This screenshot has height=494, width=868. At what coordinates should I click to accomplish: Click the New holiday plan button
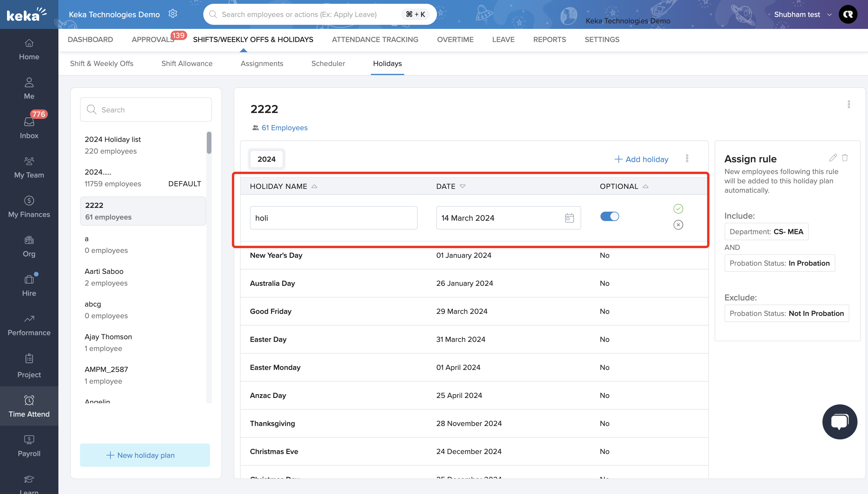click(x=145, y=455)
